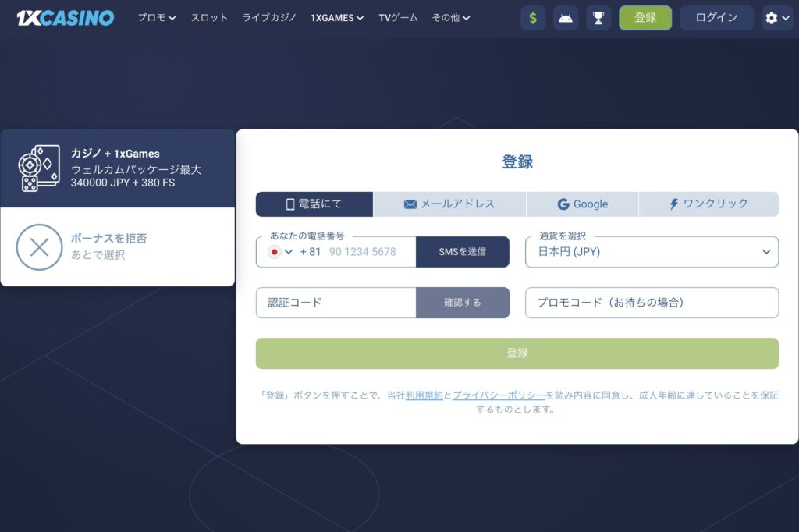Select the ボーナスを拒否 option
Image resolution: width=799 pixels, height=532 pixels.
(x=117, y=246)
